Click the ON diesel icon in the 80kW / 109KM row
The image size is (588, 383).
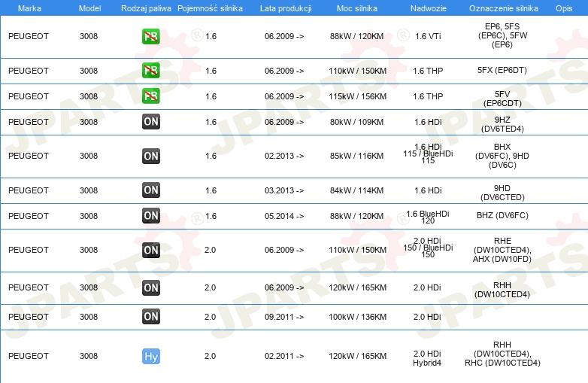(x=151, y=122)
